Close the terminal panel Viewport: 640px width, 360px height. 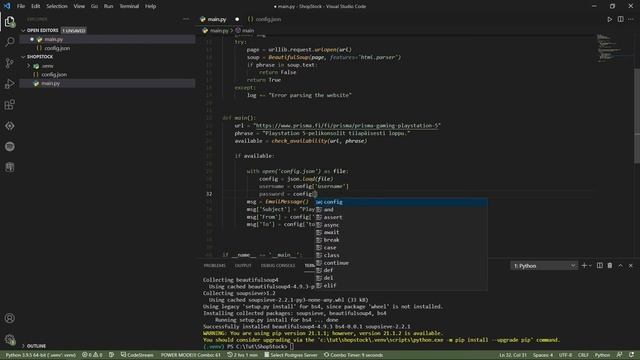631,266
